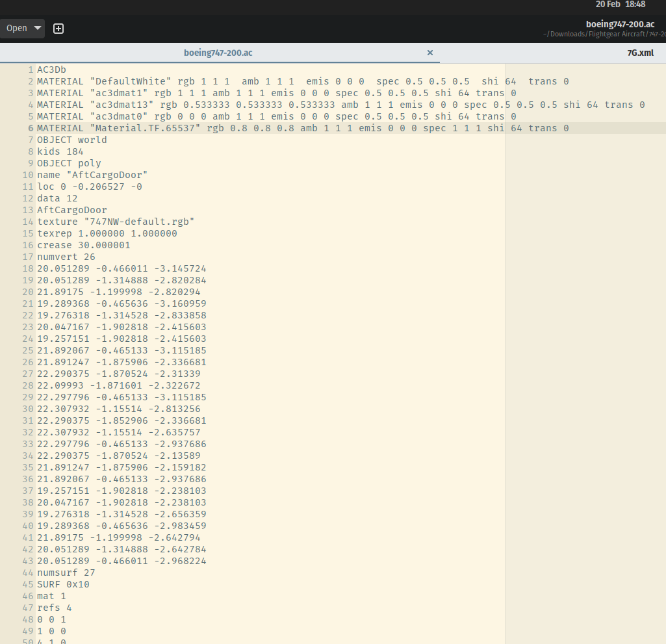Click the texture "747NW-default.rgb" line
The height and width of the screenshot is (644, 666).
[x=116, y=222]
